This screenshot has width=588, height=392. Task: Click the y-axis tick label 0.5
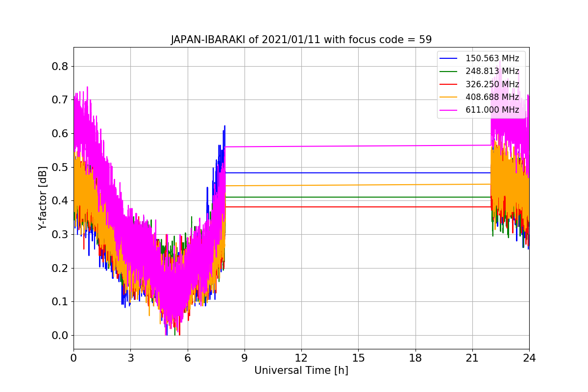point(60,168)
